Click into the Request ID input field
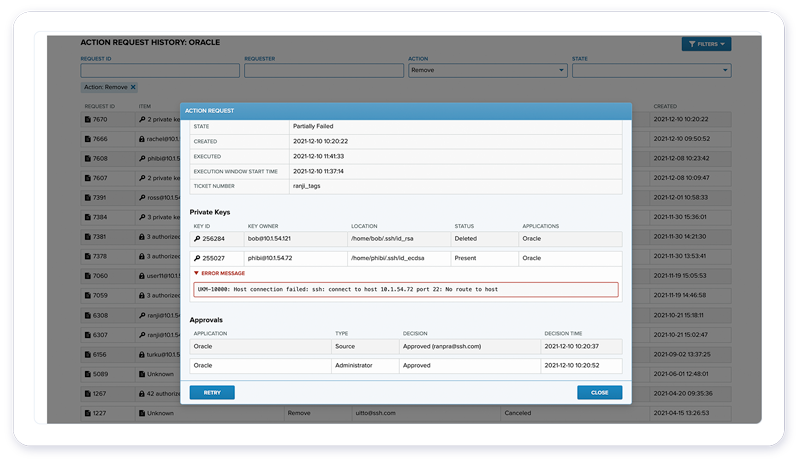This screenshot has width=800, height=463. coord(160,71)
